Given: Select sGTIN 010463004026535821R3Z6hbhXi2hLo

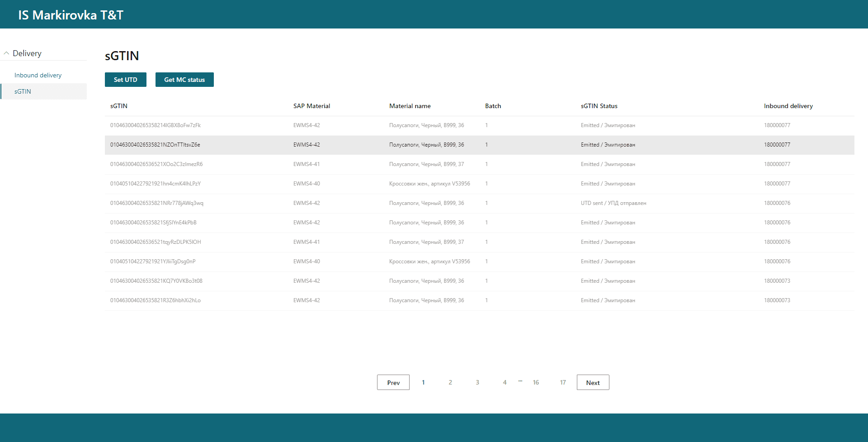Looking at the screenshot, I should point(156,300).
